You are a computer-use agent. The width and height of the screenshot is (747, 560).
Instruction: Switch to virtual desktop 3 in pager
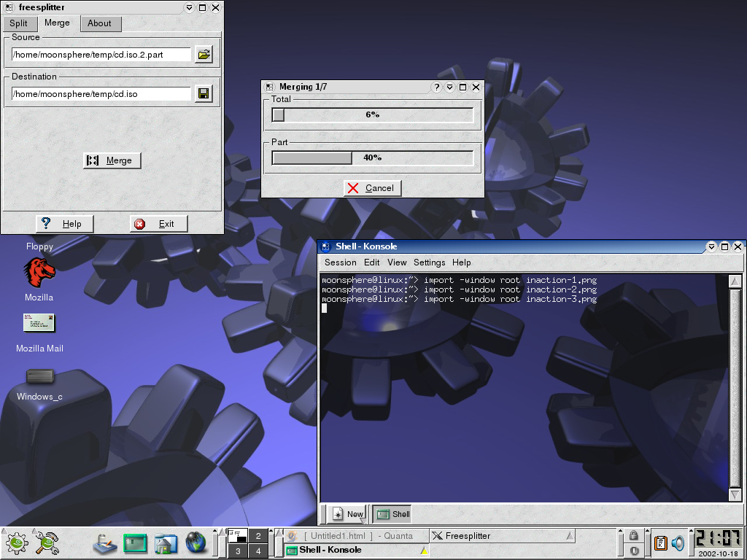[238, 551]
